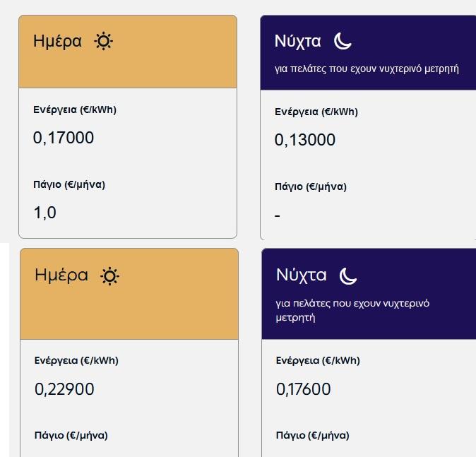Click the day energy price 0,22900

(64, 389)
